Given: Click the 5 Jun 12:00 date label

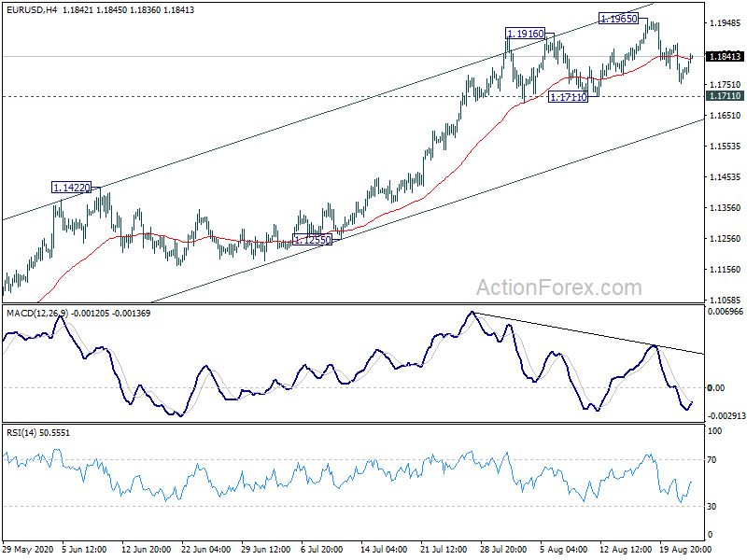Looking at the screenshot, I should [x=84, y=550].
